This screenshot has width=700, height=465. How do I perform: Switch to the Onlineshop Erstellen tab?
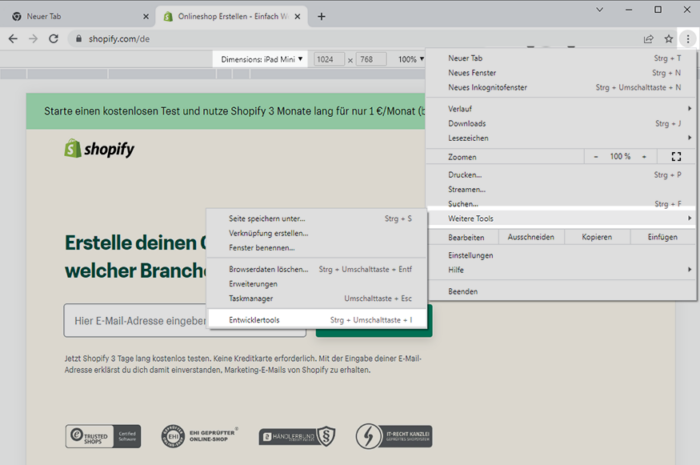click(x=232, y=17)
